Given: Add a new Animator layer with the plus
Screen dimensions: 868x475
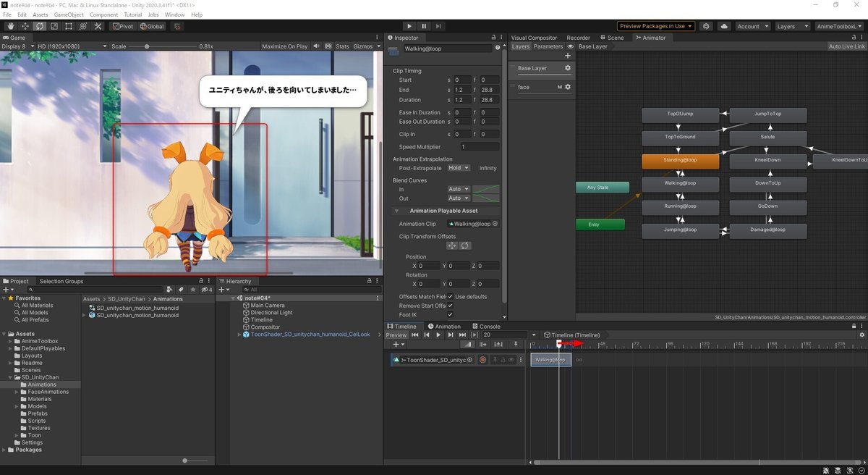Looking at the screenshot, I should [x=568, y=56].
